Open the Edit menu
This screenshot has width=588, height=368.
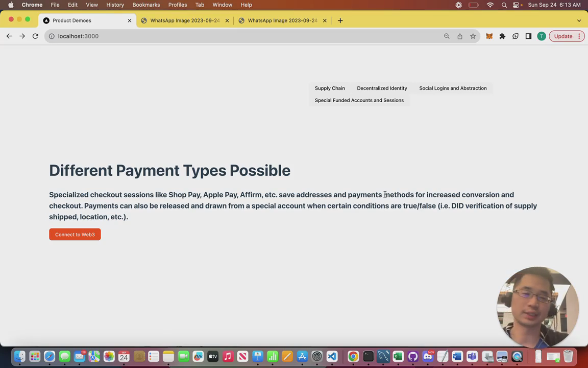click(x=73, y=5)
